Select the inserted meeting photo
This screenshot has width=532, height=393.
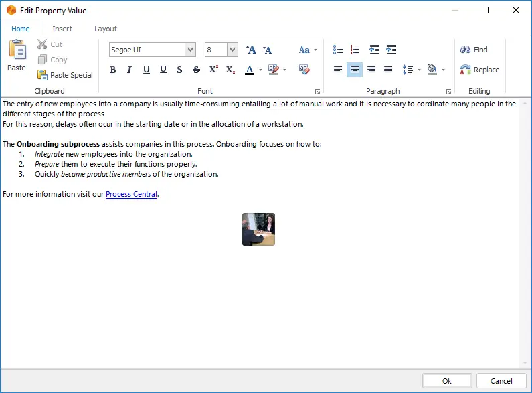(258, 229)
